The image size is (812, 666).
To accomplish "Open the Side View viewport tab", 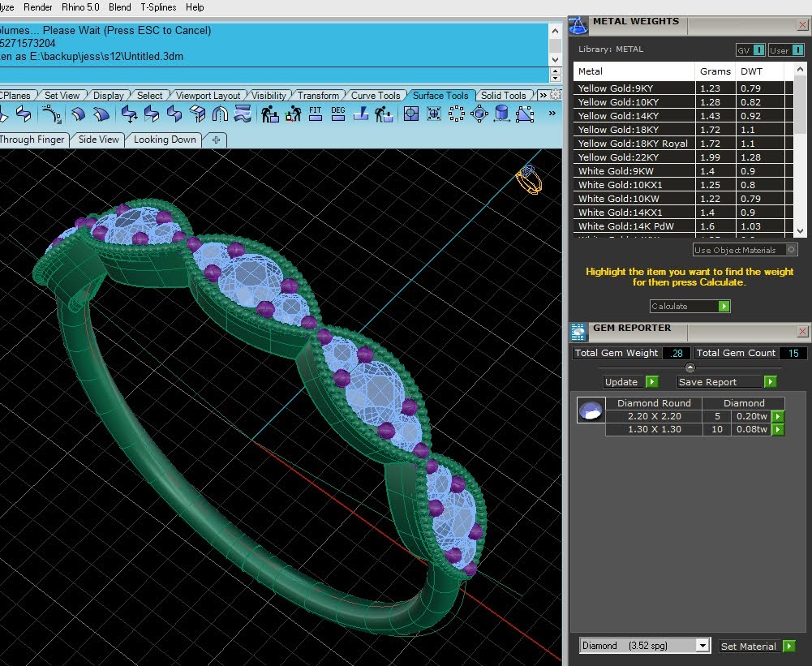I will tap(98, 140).
